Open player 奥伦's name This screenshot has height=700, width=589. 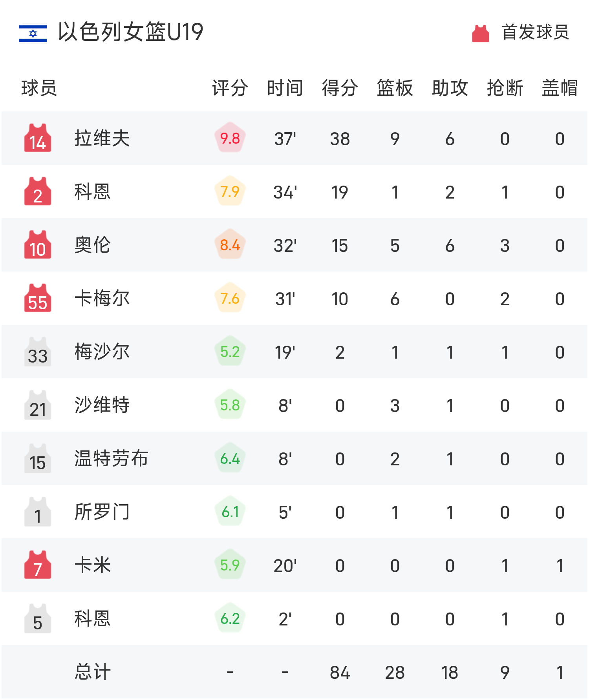[93, 245]
